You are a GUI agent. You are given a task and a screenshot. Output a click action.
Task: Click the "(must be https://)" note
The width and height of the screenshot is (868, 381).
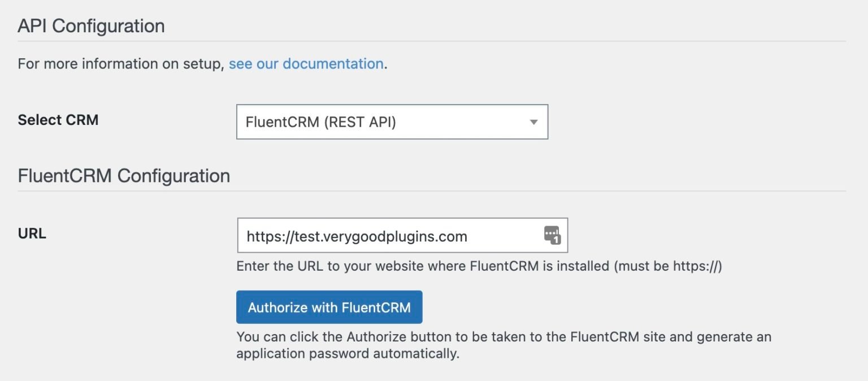click(x=668, y=266)
